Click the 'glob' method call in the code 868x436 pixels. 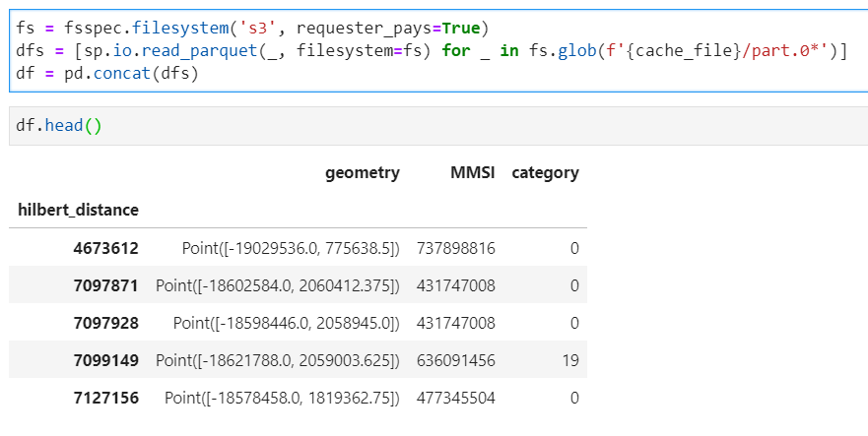point(576,51)
